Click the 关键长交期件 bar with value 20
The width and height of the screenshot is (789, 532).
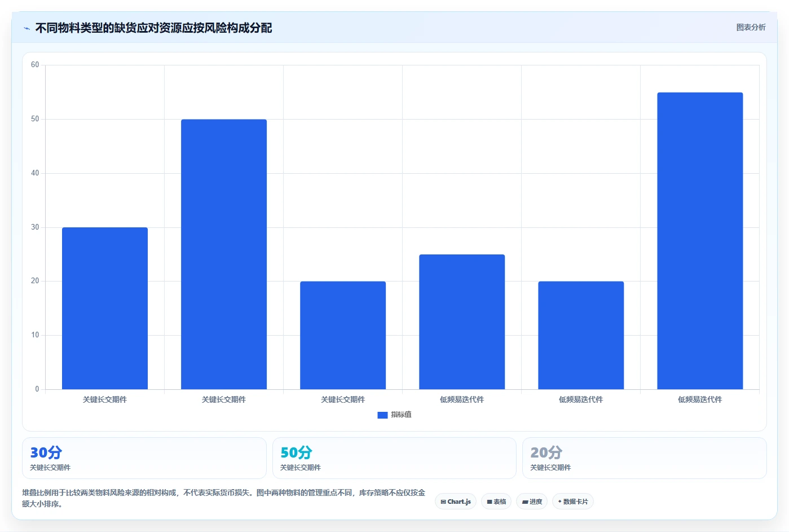point(343,335)
